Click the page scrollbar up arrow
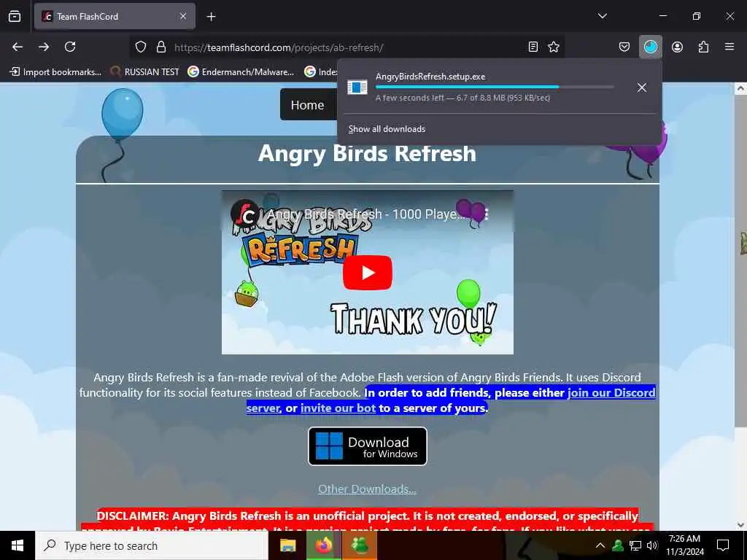Image resolution: width=747 pixels, height=560 pixels. click(x=740, y=88)
